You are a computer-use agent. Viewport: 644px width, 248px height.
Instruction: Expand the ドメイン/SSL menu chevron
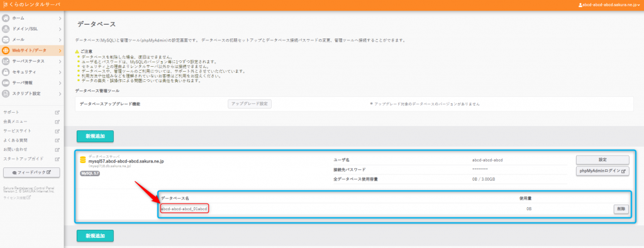pyautogui.click(x=60, y=29)
